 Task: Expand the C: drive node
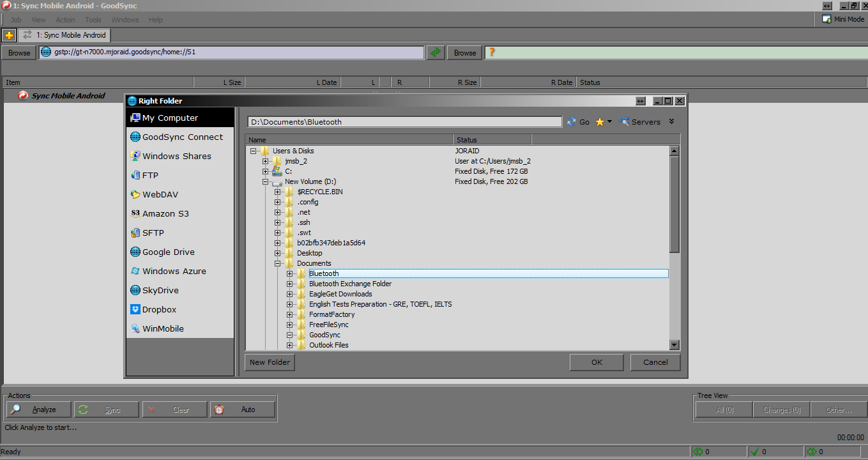265,171
